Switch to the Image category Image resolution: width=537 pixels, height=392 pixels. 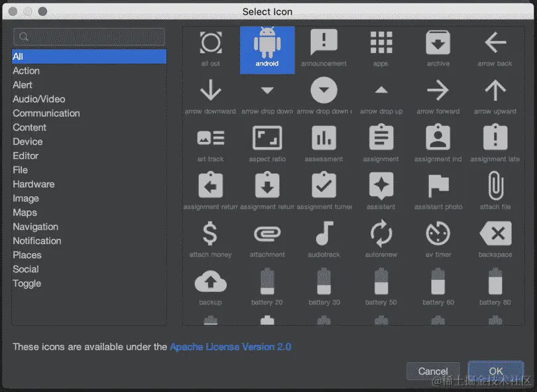click(89, 198)
